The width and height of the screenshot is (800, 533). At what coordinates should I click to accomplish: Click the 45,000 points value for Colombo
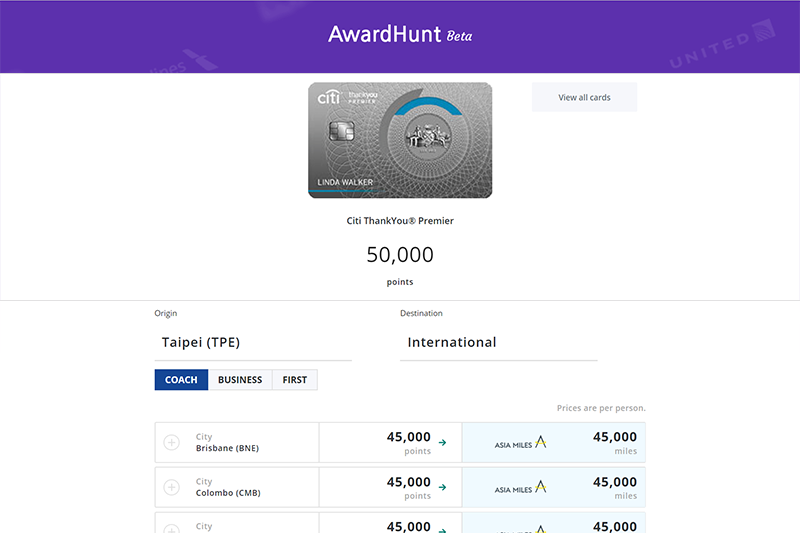409,482
